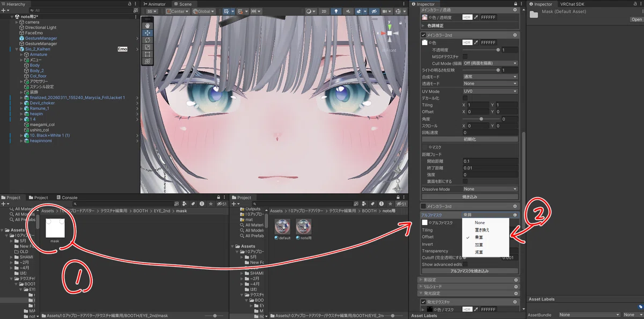This screenshot has height=319, width=644.
Task: Open the Dissolve Mode dropdown
Action: (x=490, y=189)
